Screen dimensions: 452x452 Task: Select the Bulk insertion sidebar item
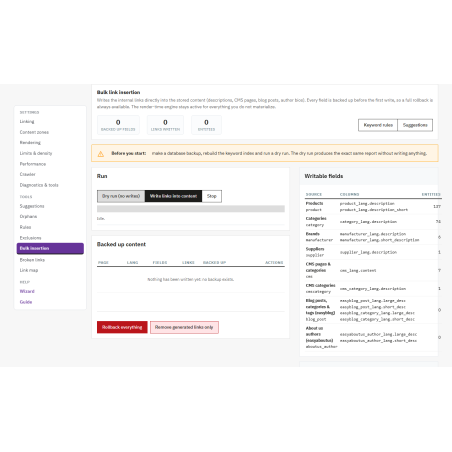pos(50,248)
